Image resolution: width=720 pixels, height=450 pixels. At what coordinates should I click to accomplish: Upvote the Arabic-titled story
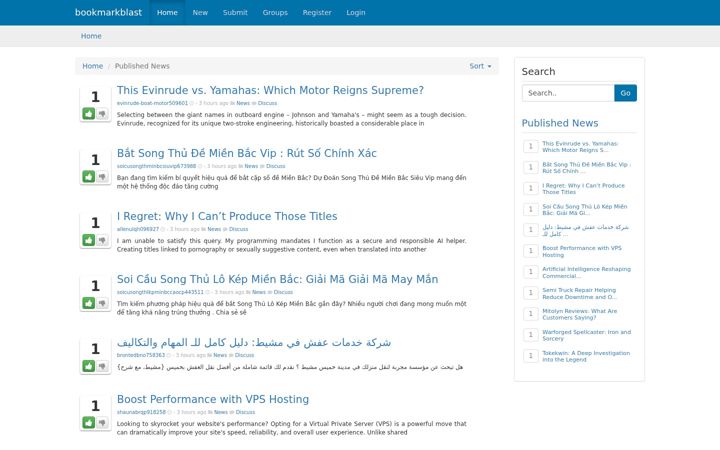89,366
